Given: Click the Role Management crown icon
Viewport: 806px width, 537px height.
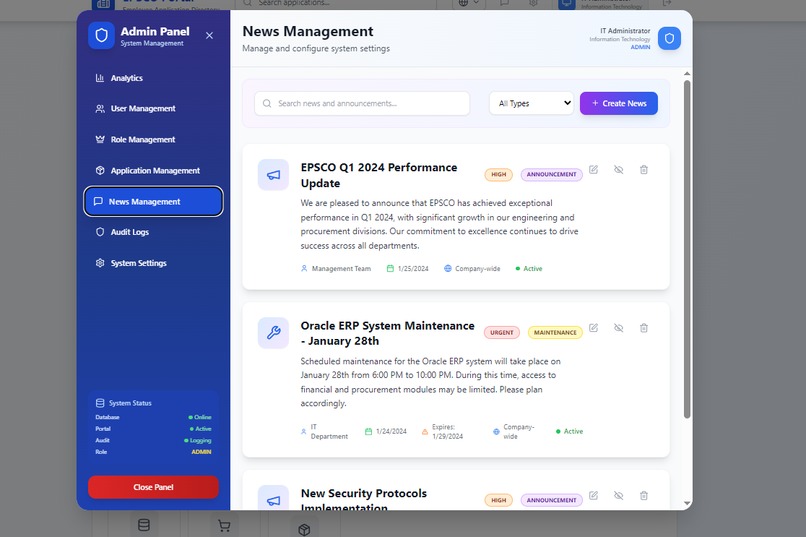Looking at the screenshot, I should click(100, 140).
